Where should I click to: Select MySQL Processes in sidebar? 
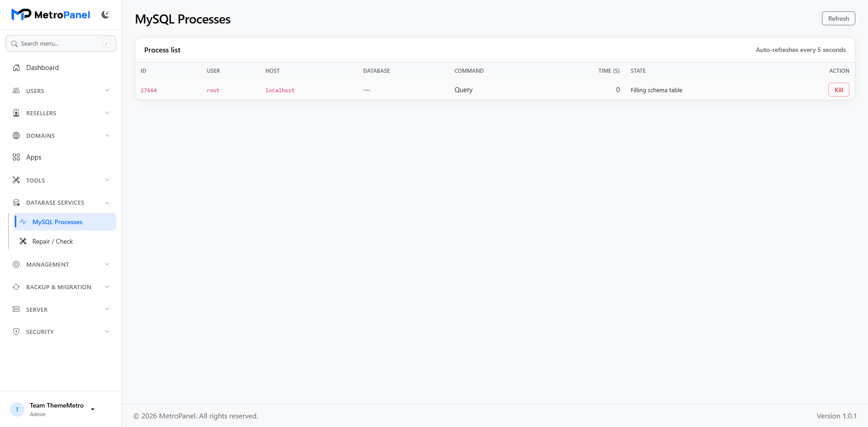[65, 222]
